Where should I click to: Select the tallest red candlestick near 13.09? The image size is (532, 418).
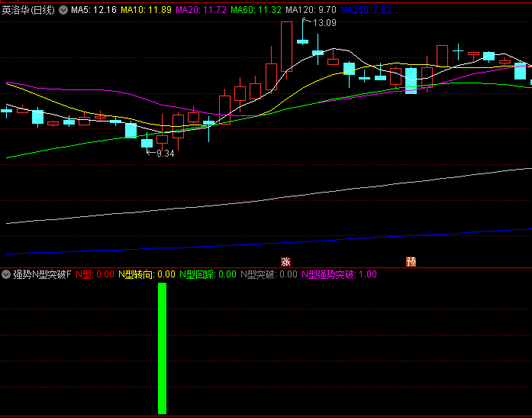point(286,47)
